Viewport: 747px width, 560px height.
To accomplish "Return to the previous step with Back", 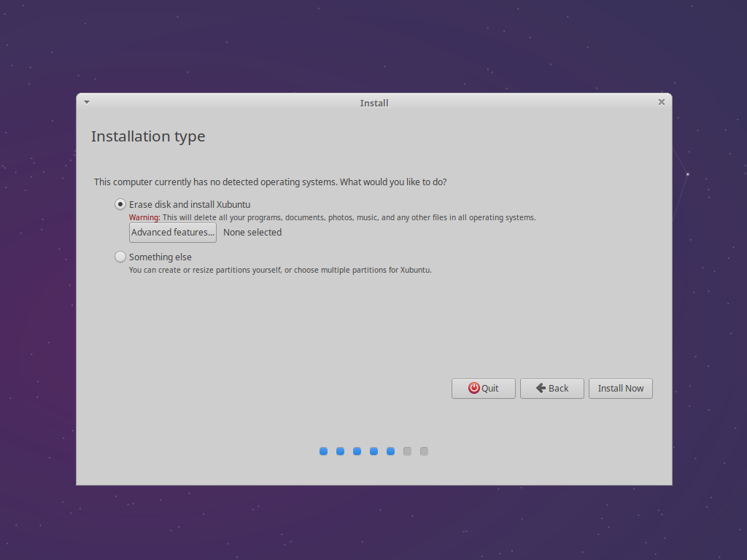I will tap(551, 388).
